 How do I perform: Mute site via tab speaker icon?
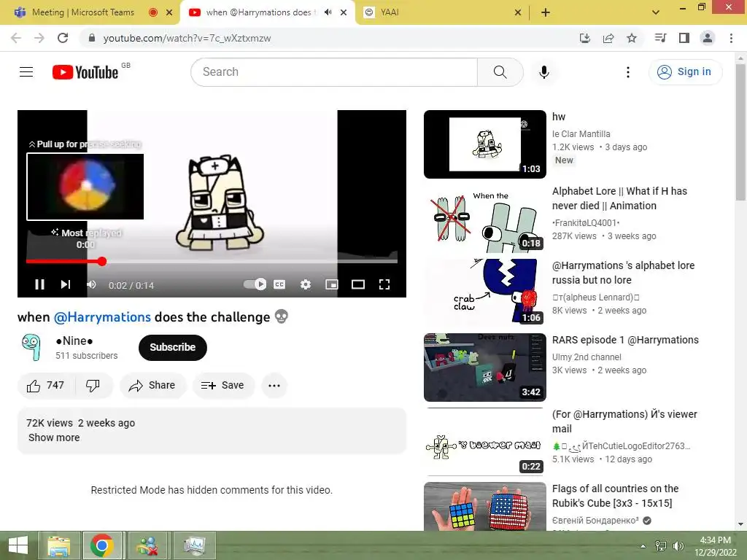tap(328, 12)
